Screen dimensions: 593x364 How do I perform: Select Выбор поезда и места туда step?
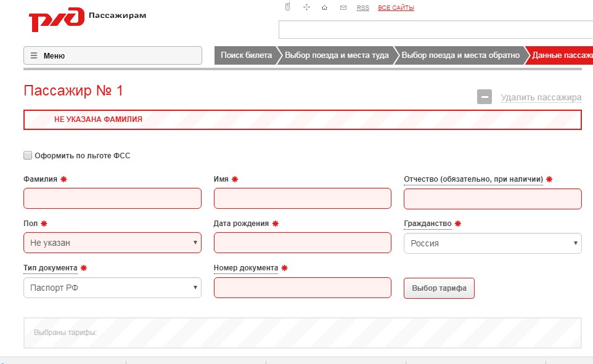click(337, 55)
